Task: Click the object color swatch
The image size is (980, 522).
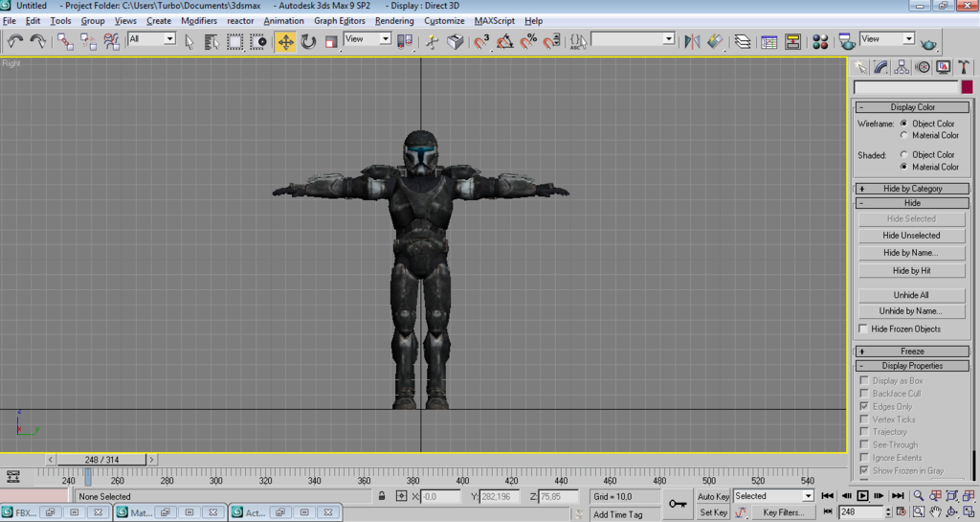Action: pyautogui.click(x=967, y=87)
